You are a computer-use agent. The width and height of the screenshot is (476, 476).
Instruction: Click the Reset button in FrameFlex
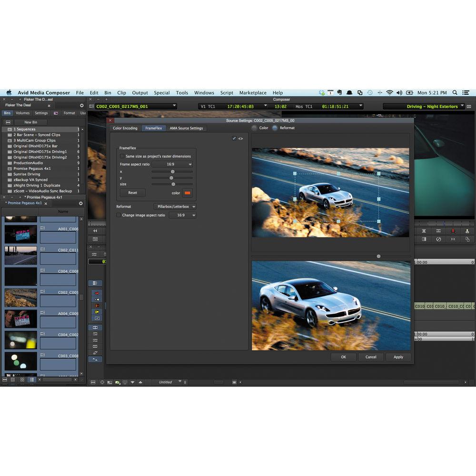point(132,192)
